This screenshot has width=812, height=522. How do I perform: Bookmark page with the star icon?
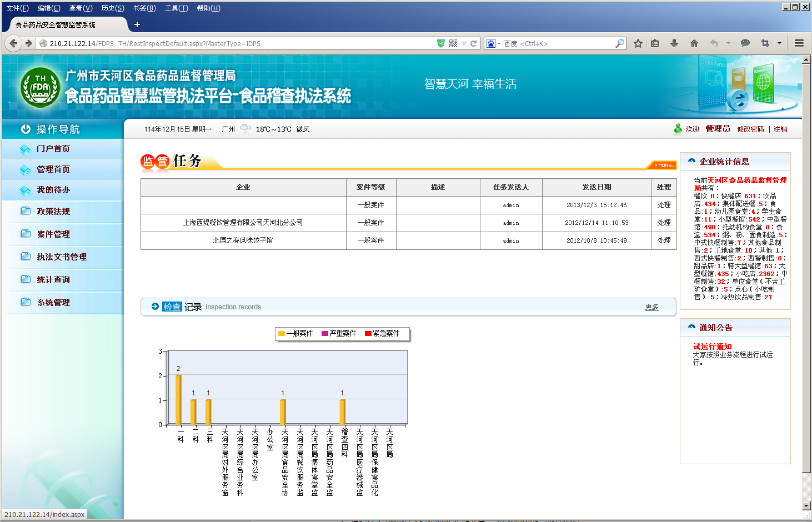point(638,43)
